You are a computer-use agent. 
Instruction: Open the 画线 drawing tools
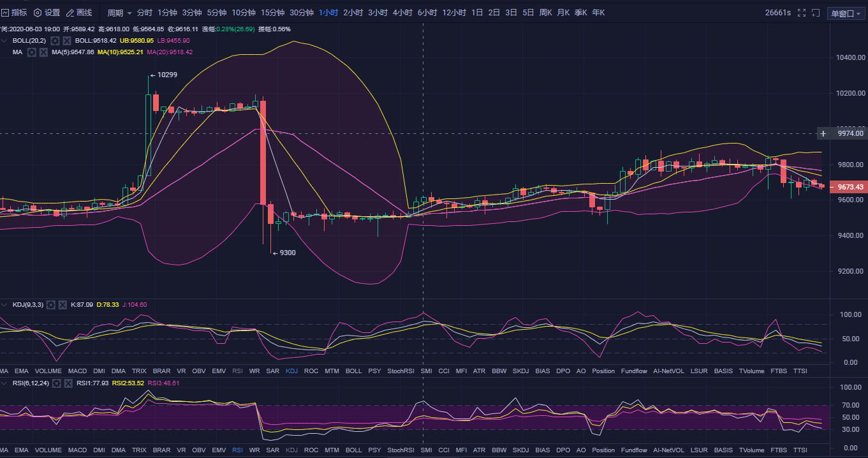point(79,13)
